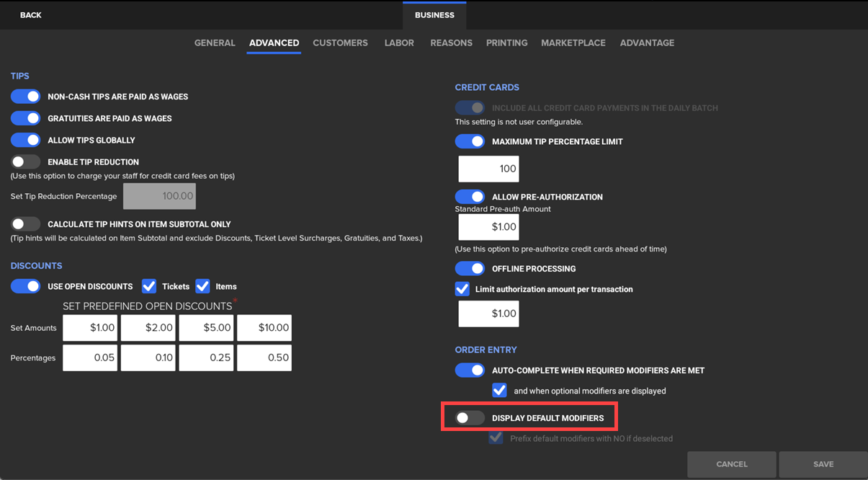Go to the Printing tab
The height and width of the screenshot is (480, 868).
pyautogui.click(x=506, y=43)
